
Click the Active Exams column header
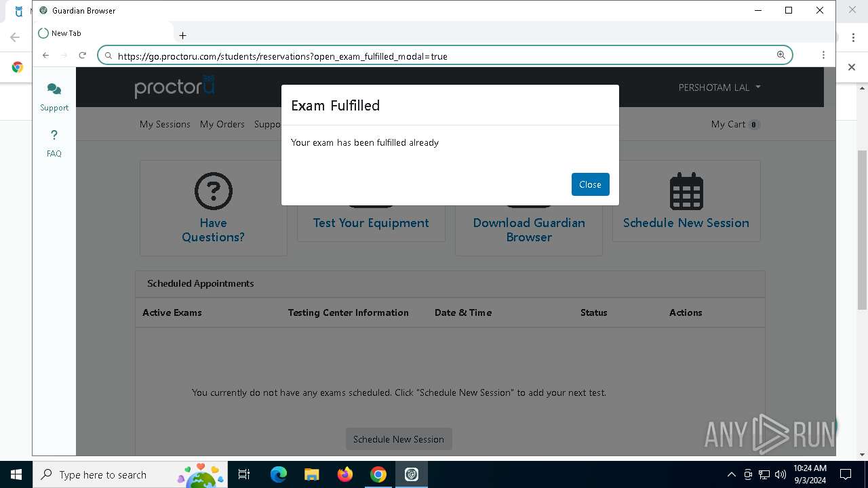tap(172, 312)
